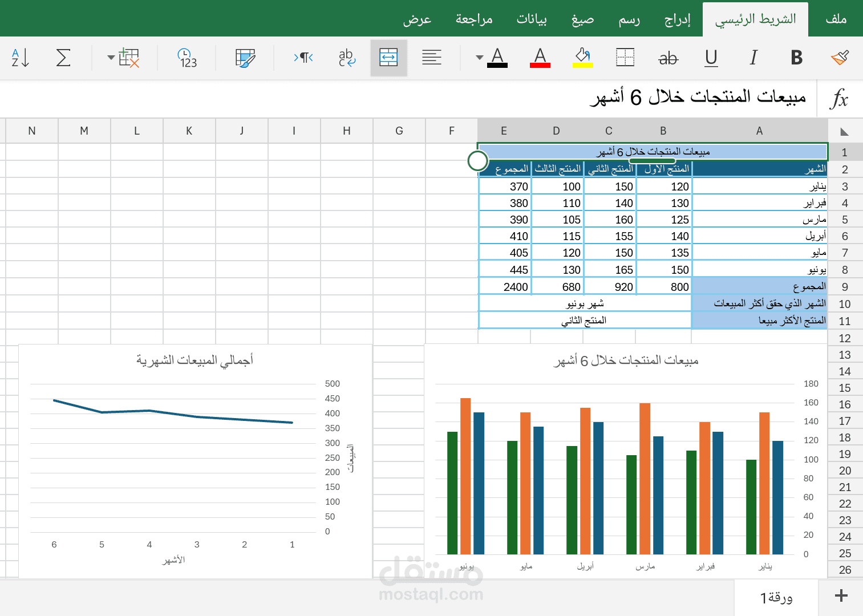Open the بيانات data tab

(532, 19)
